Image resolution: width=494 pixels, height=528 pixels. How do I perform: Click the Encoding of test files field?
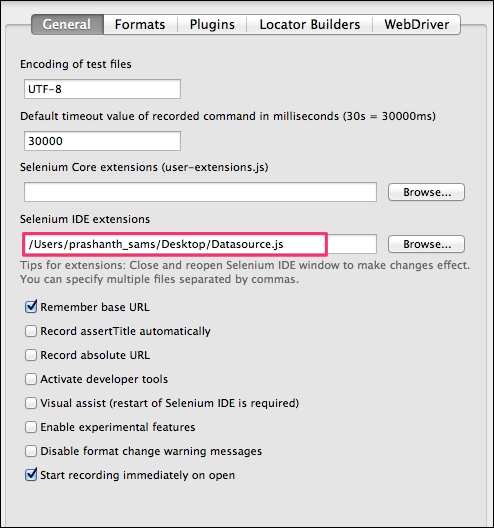(102, 89)
